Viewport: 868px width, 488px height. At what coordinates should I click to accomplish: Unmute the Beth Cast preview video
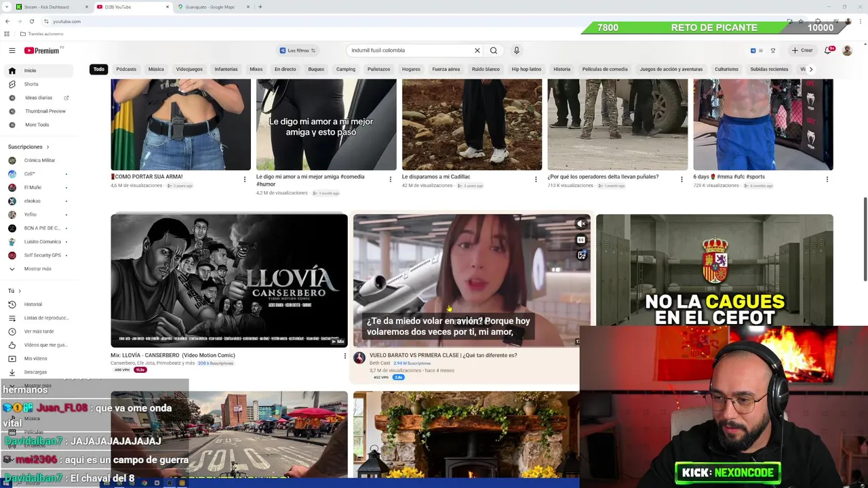click(581, 224)
